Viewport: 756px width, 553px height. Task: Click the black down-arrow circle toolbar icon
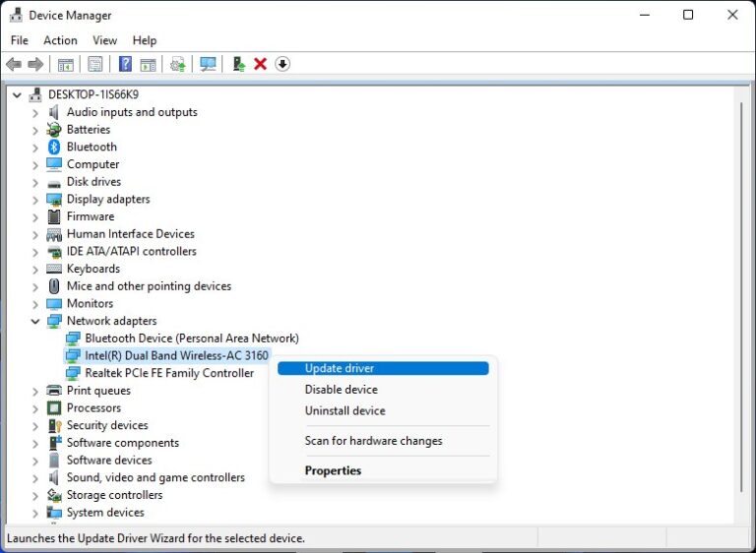coord(283,64)
